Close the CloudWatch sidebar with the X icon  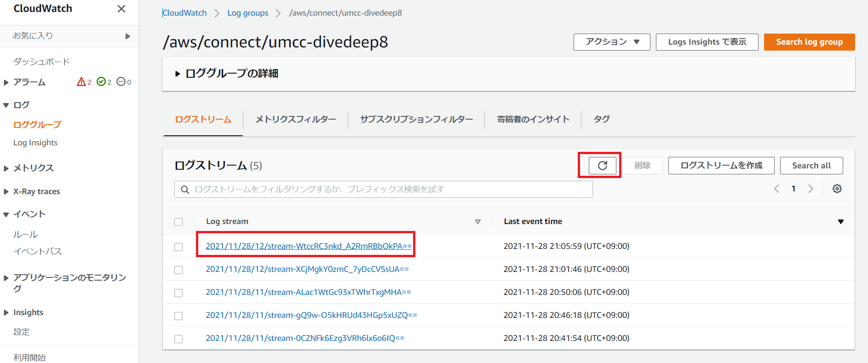tap(121, 9)
